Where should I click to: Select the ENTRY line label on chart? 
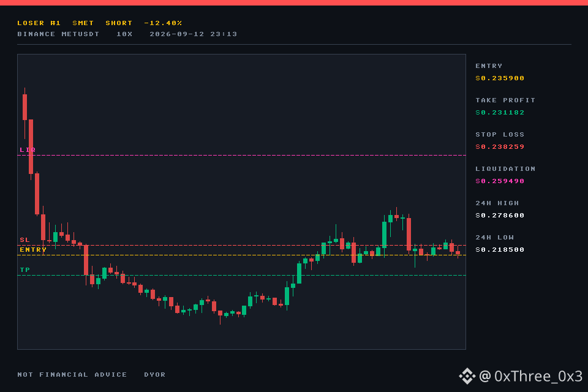tap(33, 249)
